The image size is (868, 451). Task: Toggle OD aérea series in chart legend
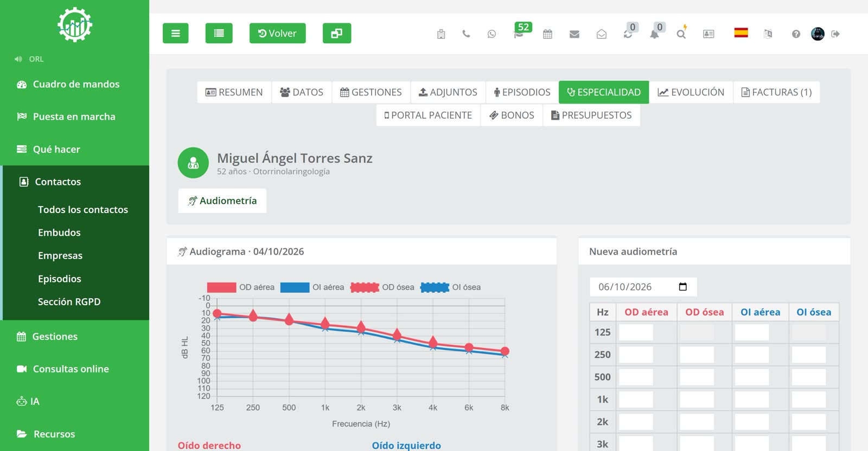[240, 287]
